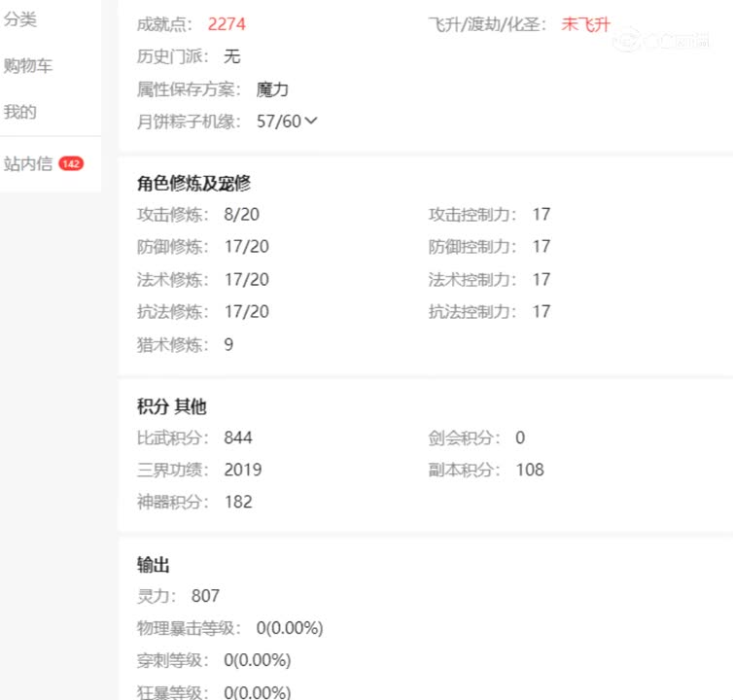
Task: Click 防御修炼 value 17/20
Action: [247, 246]
